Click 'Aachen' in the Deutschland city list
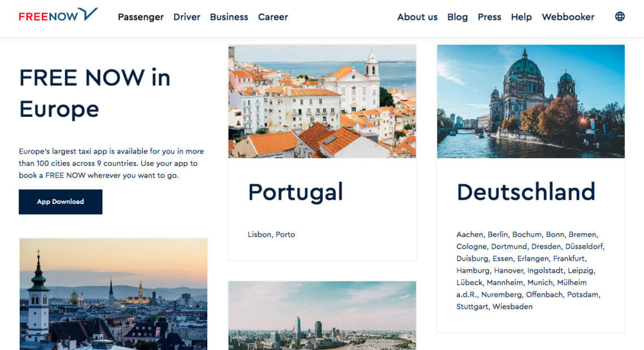The width and height of the screenshot is (644, 350). [x=469, y=234]
